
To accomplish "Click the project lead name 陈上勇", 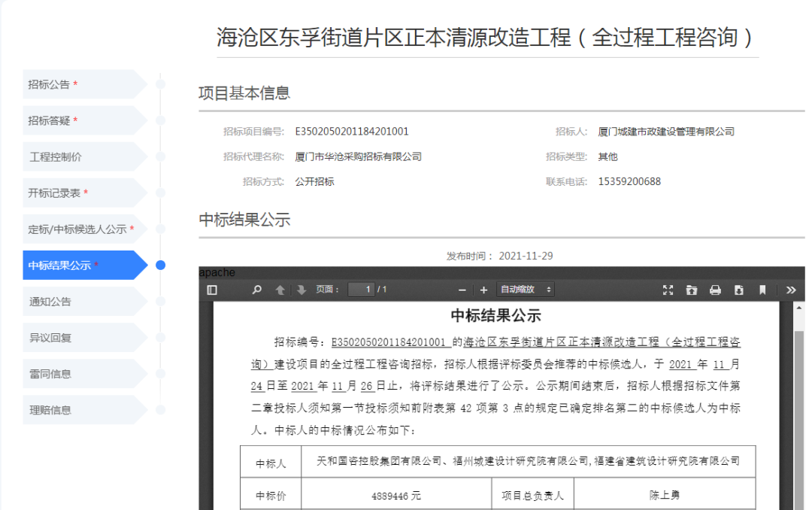I will pyautogui.click(x=665, y=496).
